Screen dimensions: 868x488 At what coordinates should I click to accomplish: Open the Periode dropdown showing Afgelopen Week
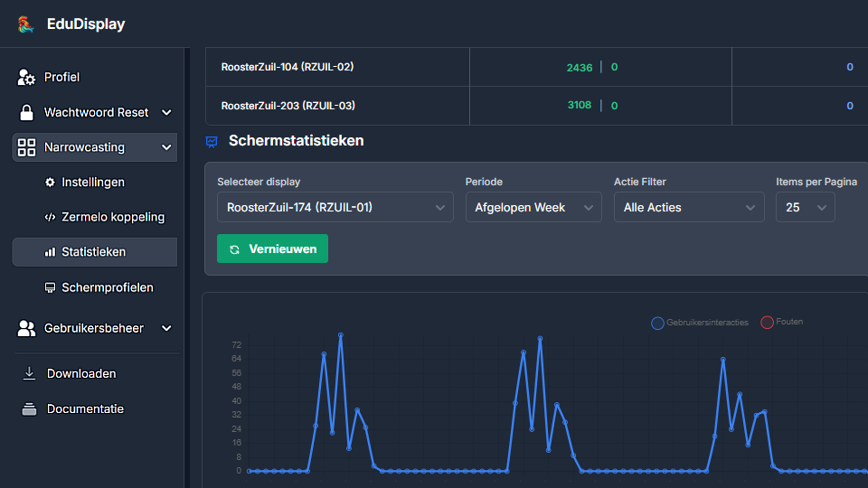[x=533, y=208]
